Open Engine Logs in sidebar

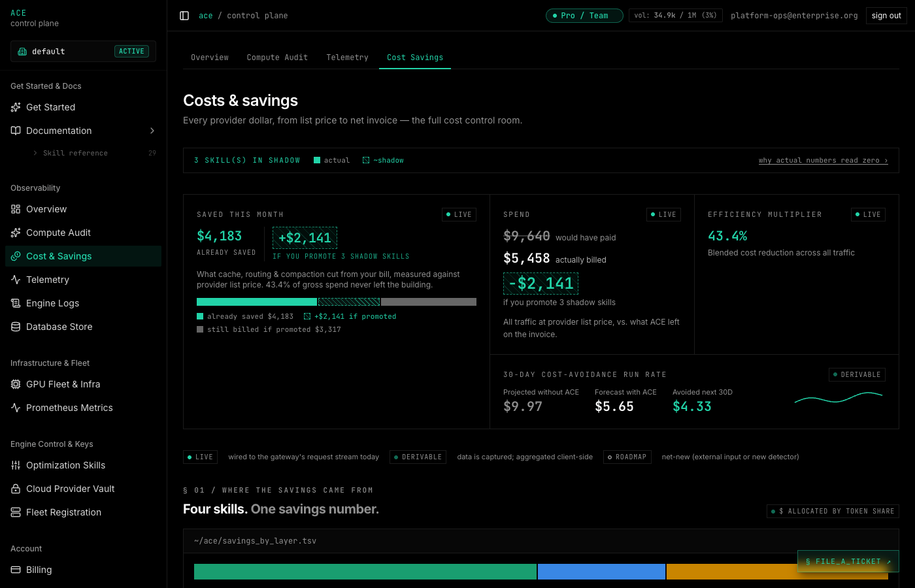click(x=83, y=303)
